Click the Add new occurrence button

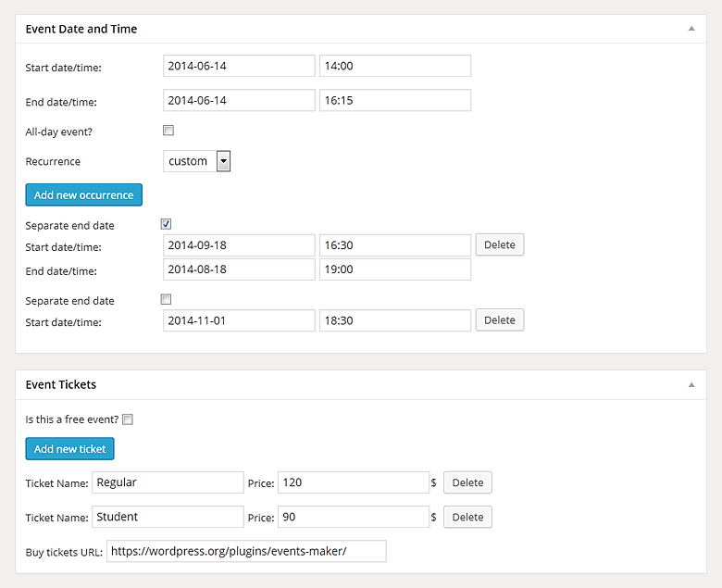83,194
